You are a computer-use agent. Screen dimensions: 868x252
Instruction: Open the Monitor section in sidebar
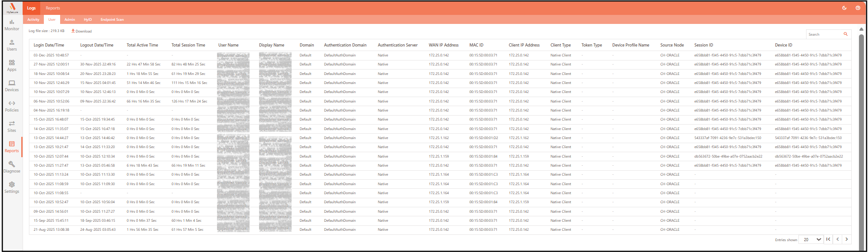click(12, 24)
